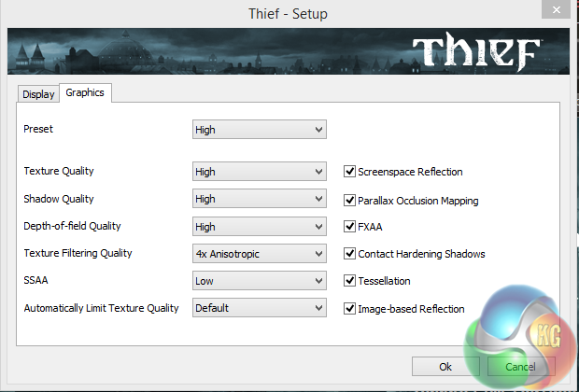Click the SSAA label text
Screen dimensions: 579x392
[35, 280]
